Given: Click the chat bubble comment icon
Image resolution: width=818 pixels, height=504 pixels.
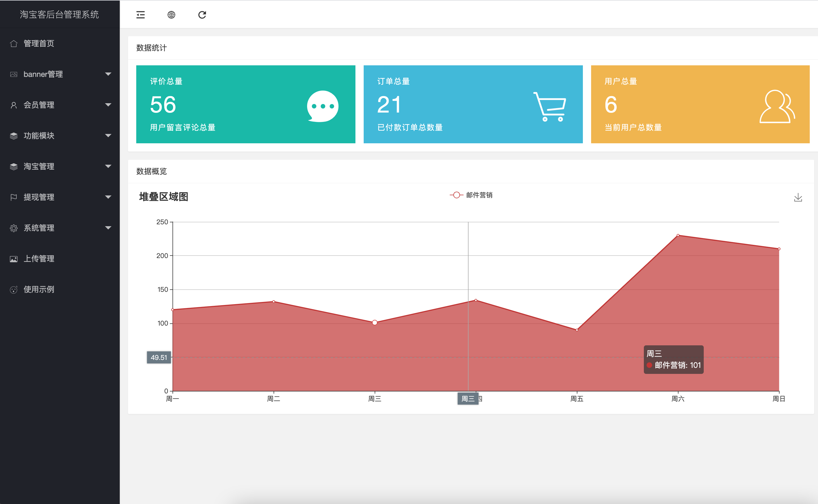Looking at the screenshot, I should 322,106.
